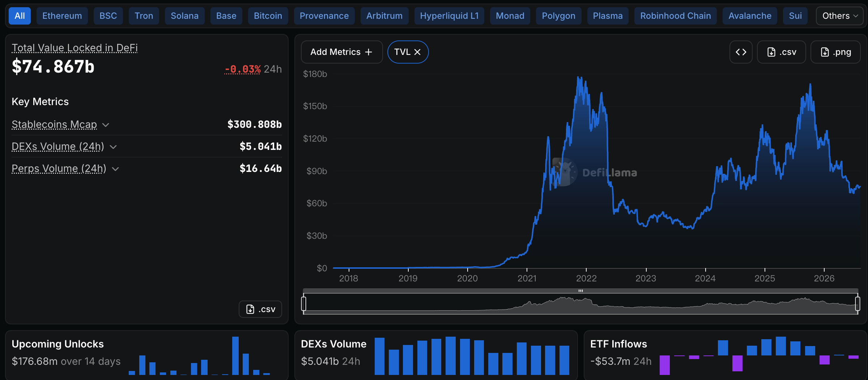This screenshot has height=380, width=868.
Task: Click the embed code icon button
Action: tap(741, 52)
